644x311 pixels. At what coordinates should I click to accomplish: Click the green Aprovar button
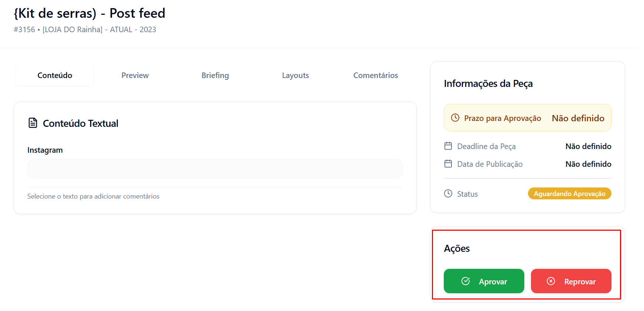click(x=484, y=281)
